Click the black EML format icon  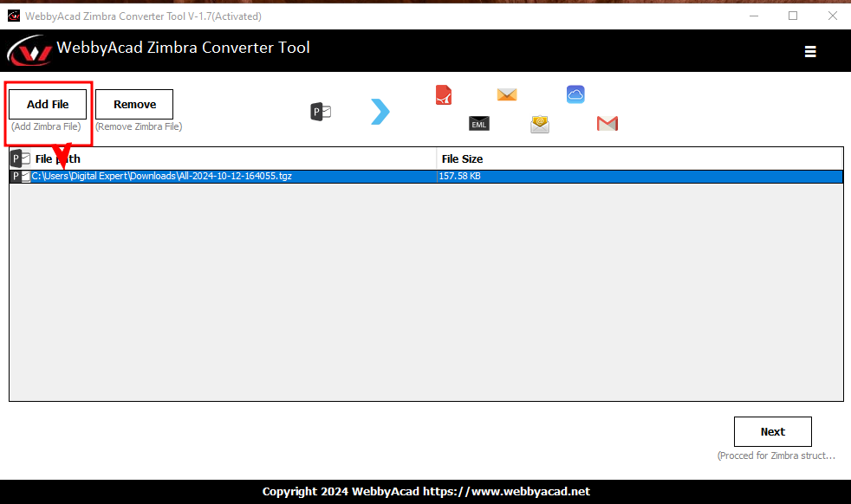[x=479, y=124]
